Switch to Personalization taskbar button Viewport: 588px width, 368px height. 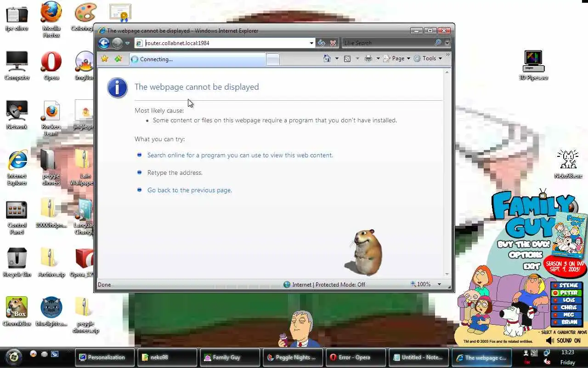pyautogui.click(x=105, y=357)
